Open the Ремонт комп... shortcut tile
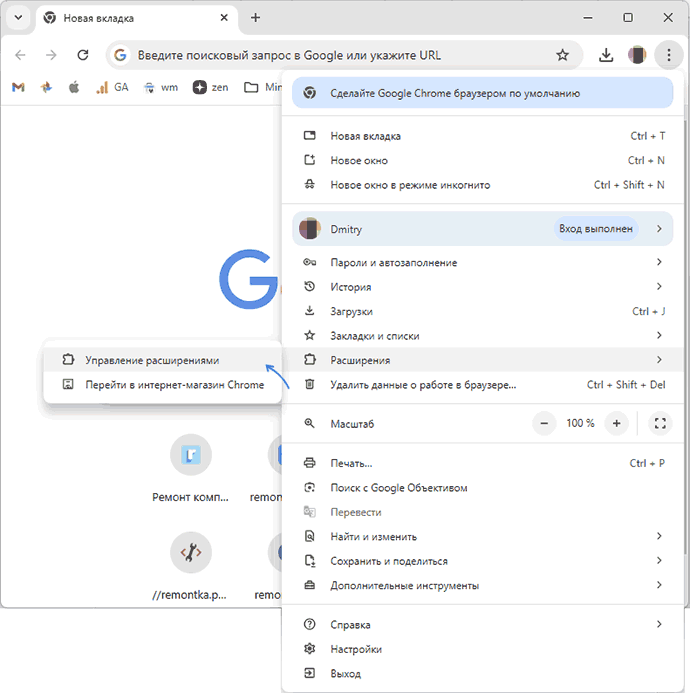The width and height of the screenshot is (690, 693). (191, 468)
